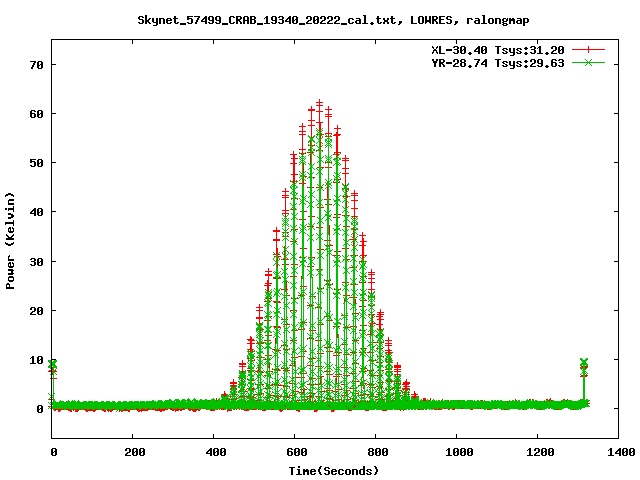This screenshot has width=640, height=480.
Task: Click the Time(Seconds) x-axis label
Action: 334,471
